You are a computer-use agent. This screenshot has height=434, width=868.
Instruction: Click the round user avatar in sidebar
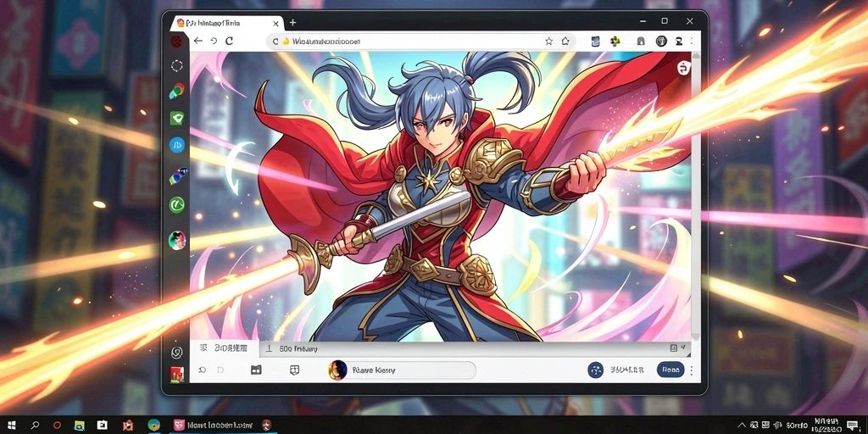coord(176,241)
